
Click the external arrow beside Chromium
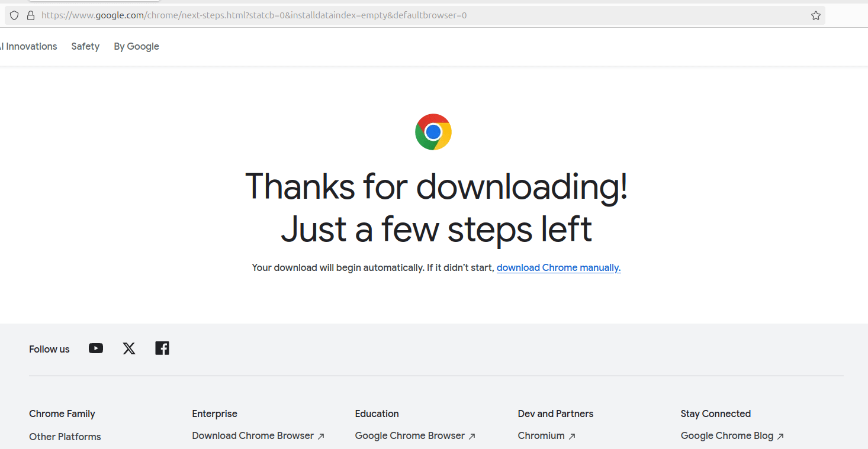pos(572,437)
